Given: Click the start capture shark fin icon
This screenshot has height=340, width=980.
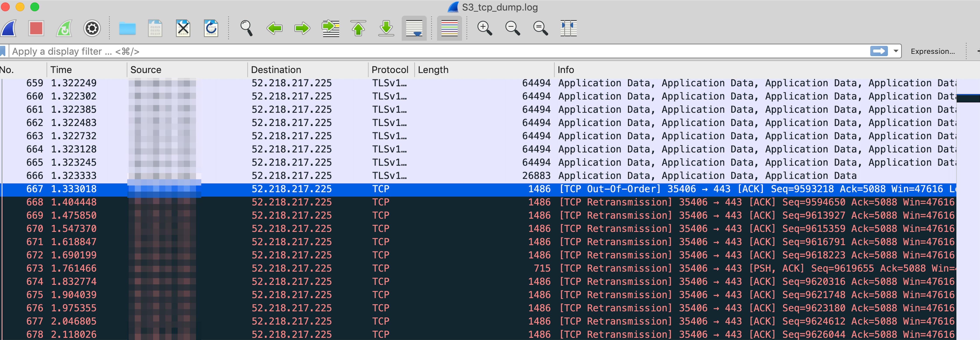Looking at the screenshot, I should point(8,28).
